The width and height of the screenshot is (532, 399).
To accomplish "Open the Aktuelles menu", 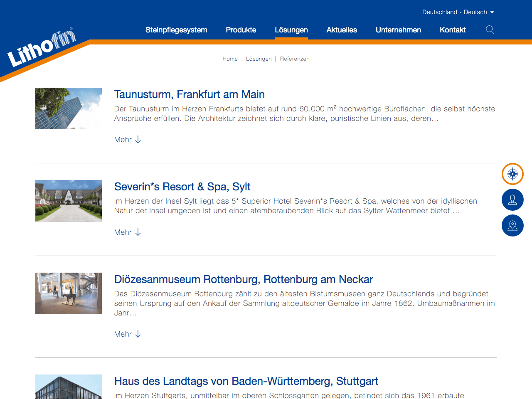I will pos(342,30).
